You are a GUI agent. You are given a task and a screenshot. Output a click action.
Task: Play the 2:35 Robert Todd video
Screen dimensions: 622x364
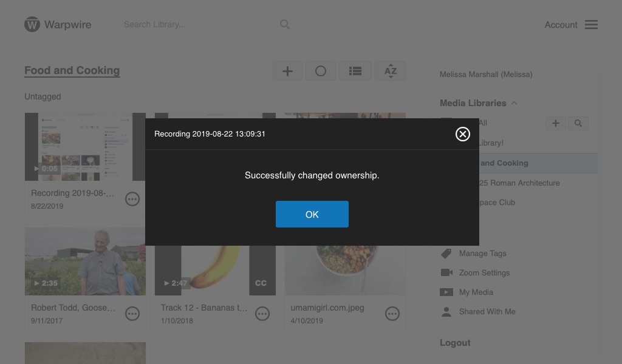[x=46, y=283]
